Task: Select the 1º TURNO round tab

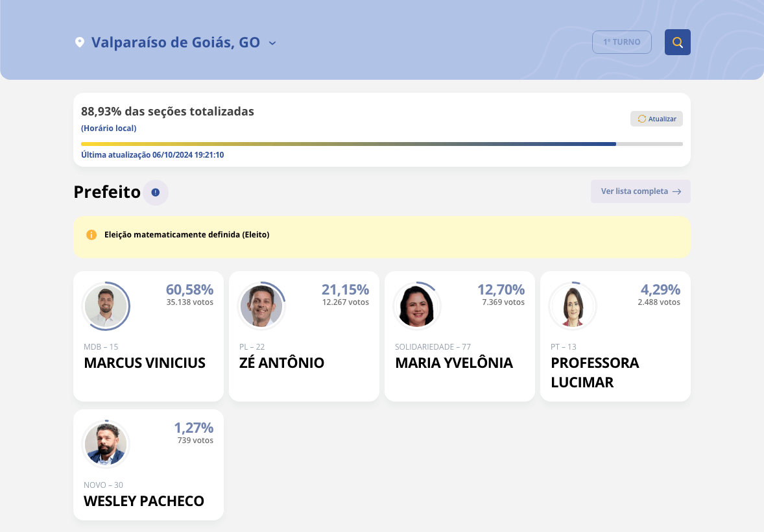Action: 621,42
